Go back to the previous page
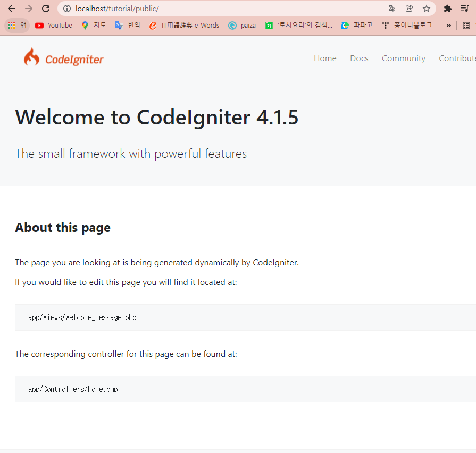Image resolution: width=476 pixels, height=453 pixels. pyautogui.click(x=12, y=9)
